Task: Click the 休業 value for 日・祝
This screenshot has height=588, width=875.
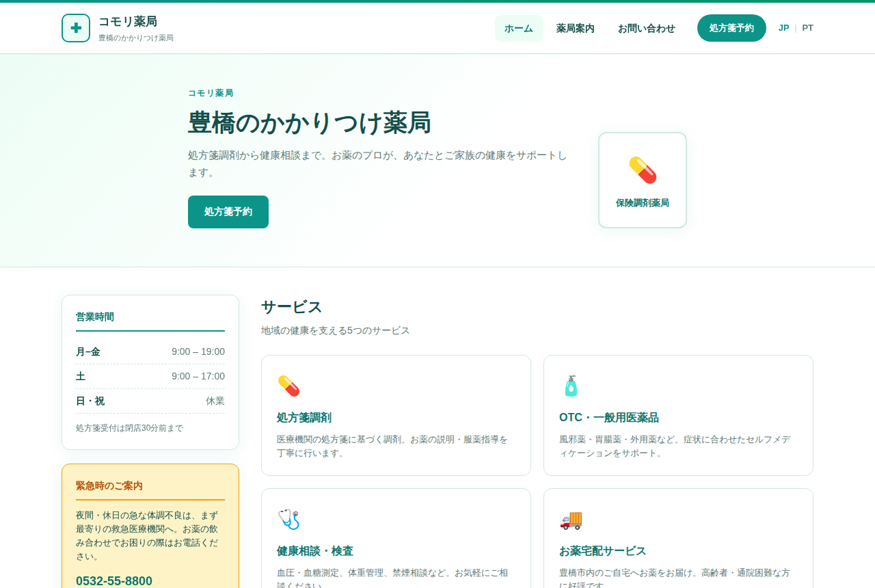Action: coord(215,401)
